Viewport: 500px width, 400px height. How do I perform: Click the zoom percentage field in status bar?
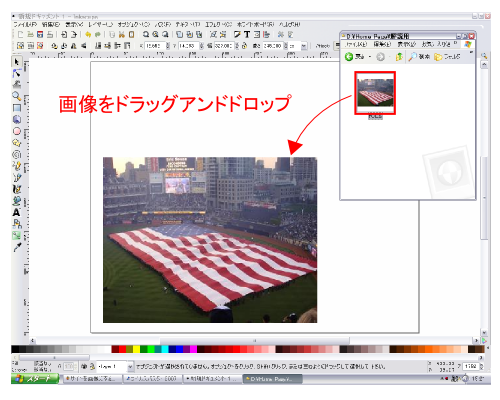tap(471, 366)
